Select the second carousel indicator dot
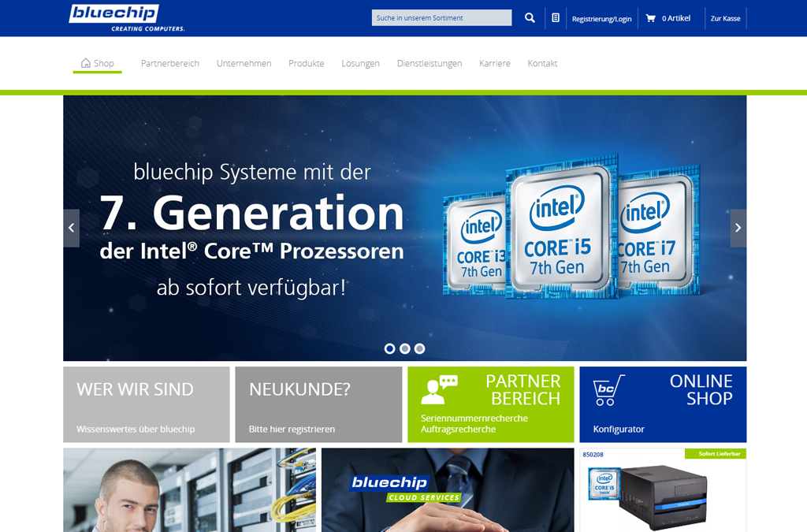This screenshot has height=532, width=807. click(x=404, y=348)
